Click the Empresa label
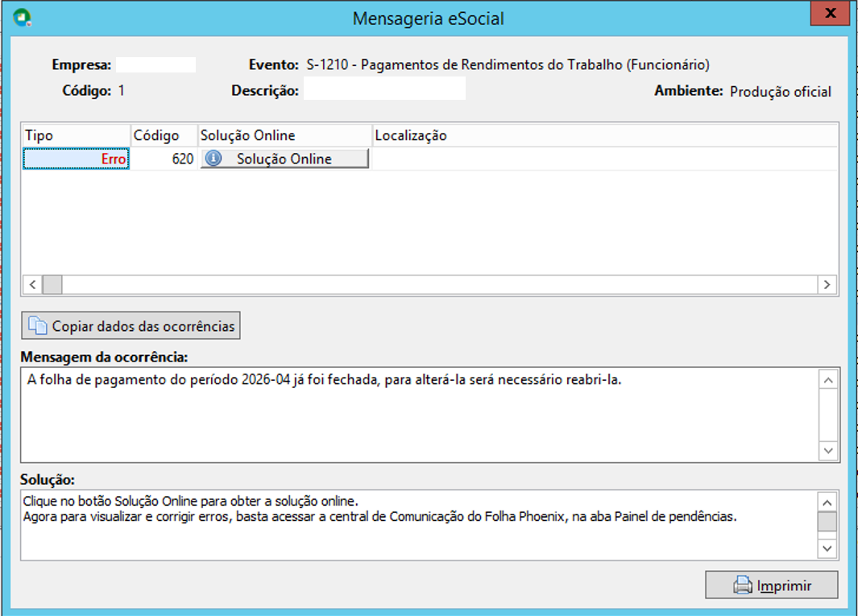 (x=81, y=64)
